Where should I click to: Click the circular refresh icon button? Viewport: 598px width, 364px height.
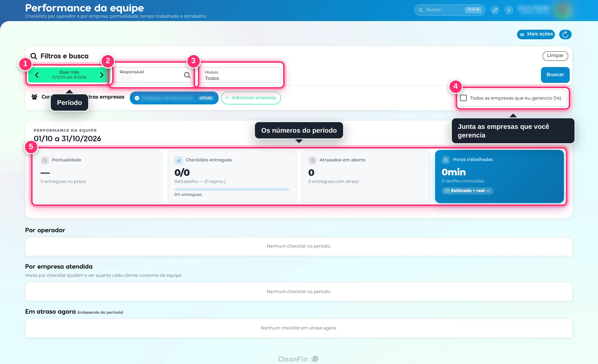click(x=565, y=34)
